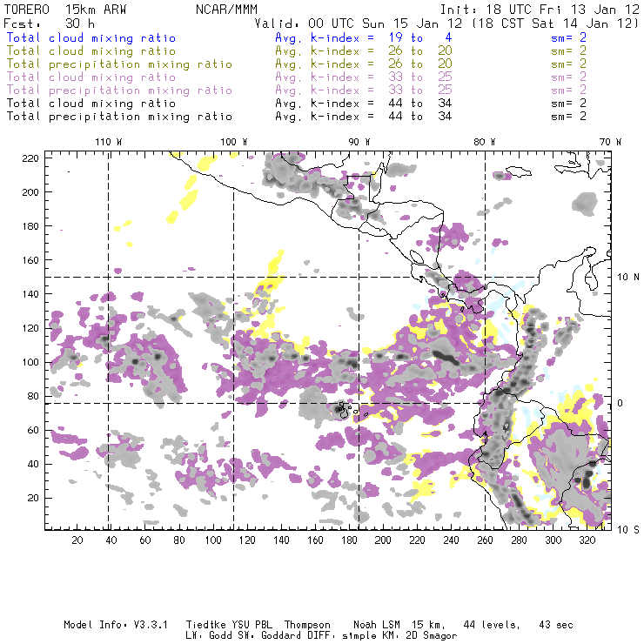Select the blue 'sm= 2' value
644x644 pixels.
click(569, 37)
